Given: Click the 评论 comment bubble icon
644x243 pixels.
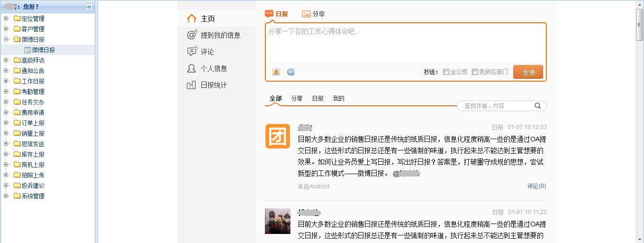Looking at the screenshot, I should coord(191,51).
